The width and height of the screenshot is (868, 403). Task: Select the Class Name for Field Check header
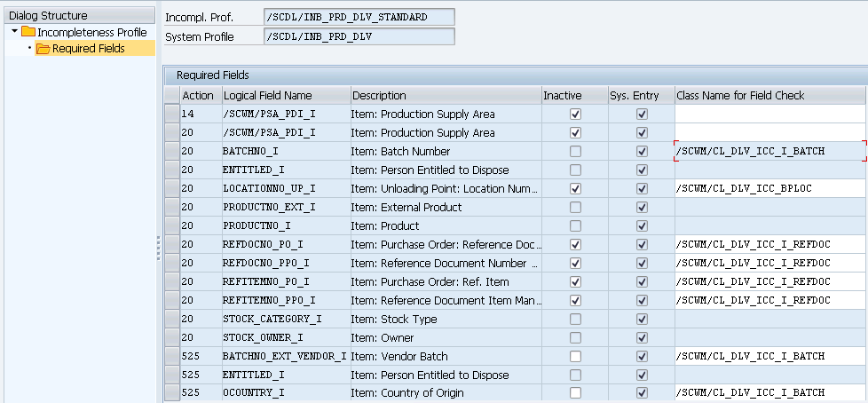(x=739, y=96)
